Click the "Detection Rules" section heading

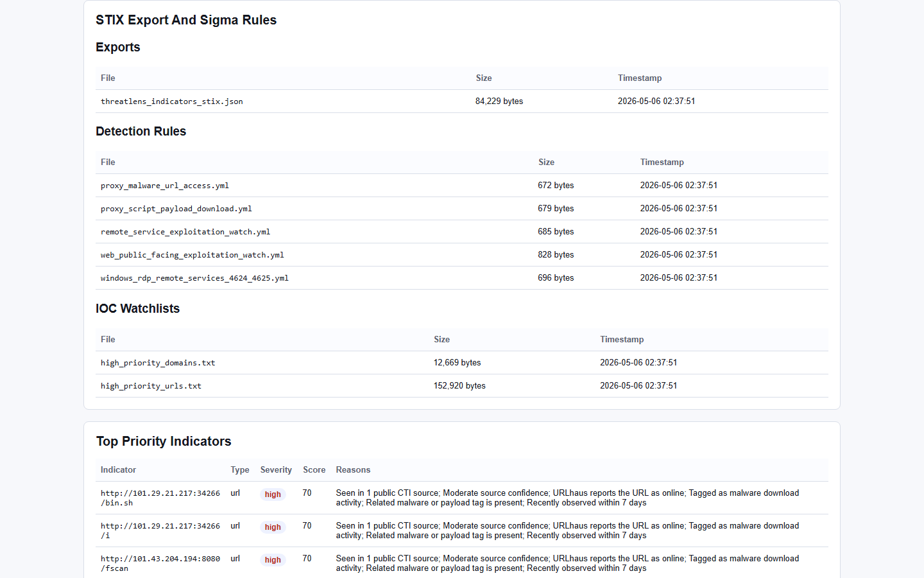tap(141, 131)
